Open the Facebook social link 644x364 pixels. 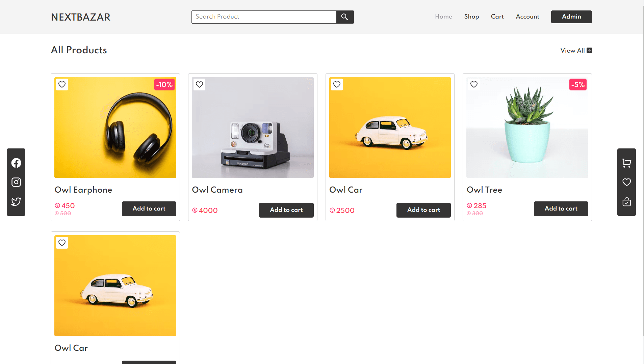16,163
